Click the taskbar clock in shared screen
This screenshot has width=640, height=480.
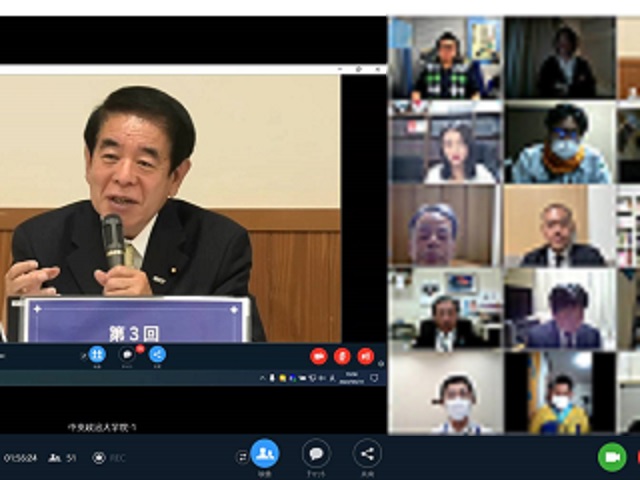pyautogui.click(x=353, y=378)
